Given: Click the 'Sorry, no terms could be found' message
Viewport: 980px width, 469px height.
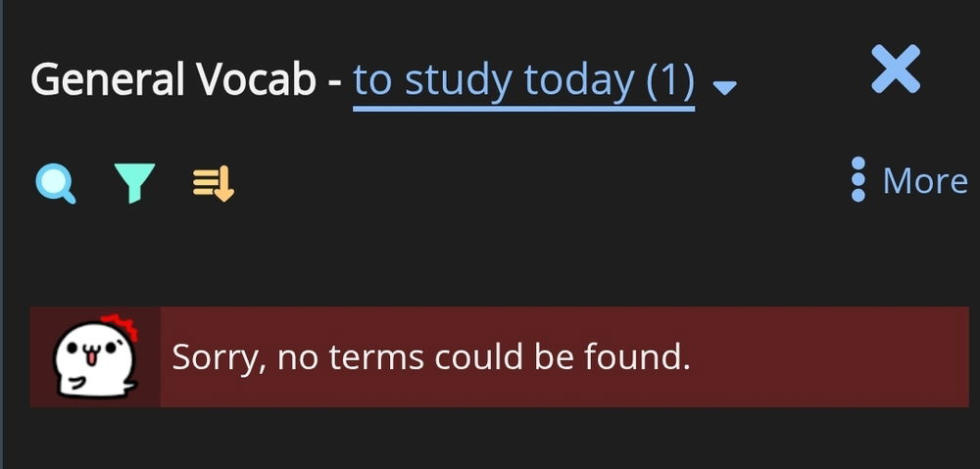Looking at the screenshot, I should [x=431, y=356].
